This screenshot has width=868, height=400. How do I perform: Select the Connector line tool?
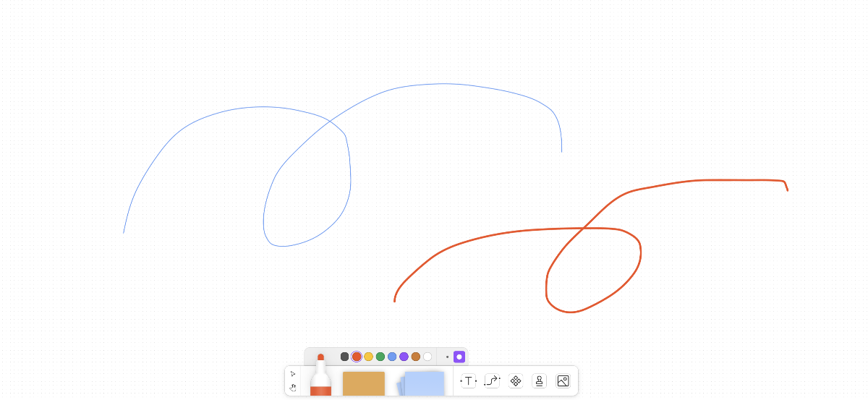point(492,380)
